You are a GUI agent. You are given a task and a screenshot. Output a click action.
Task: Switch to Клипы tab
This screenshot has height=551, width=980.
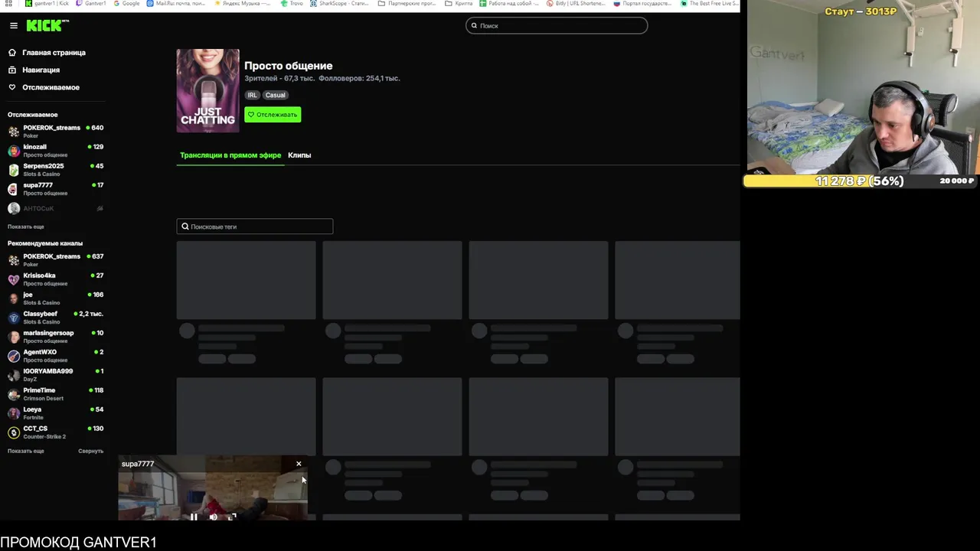[299, 155]
